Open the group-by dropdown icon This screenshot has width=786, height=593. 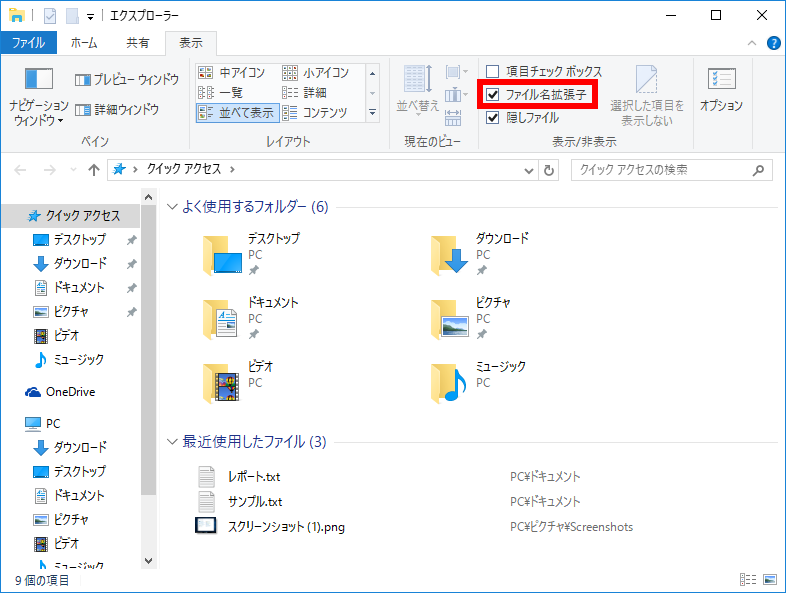tap(457, 72)
